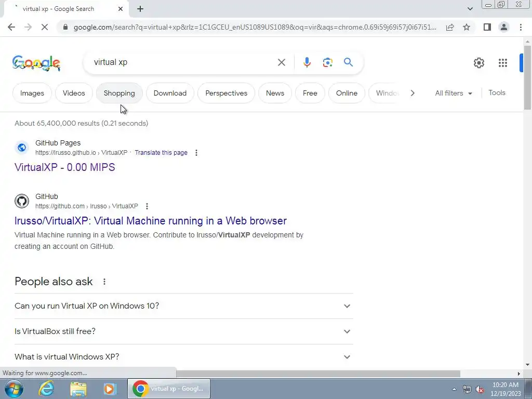Open the VirtualXP - 0.00 MIPS result
The image size is (532, 399).
click(x=65, y=167)
